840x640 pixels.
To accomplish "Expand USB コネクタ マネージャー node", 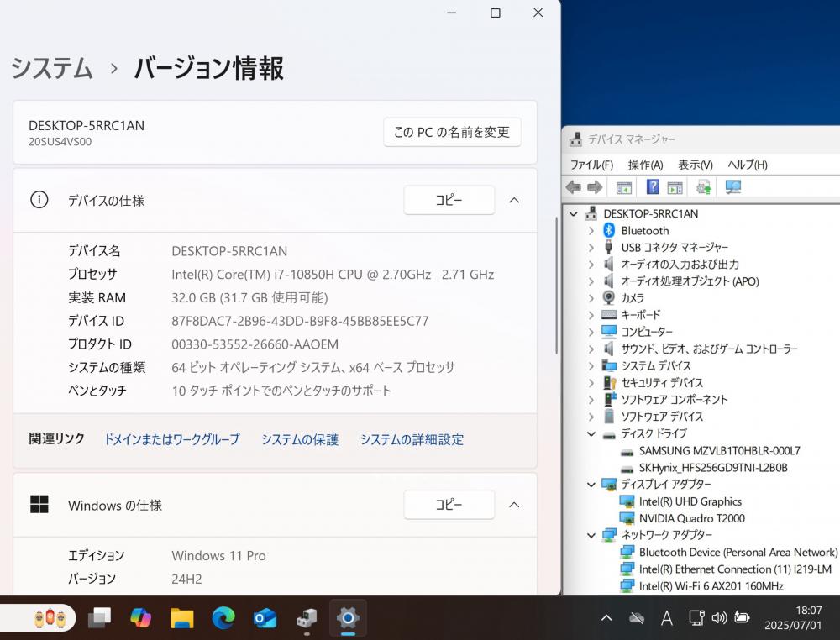I will pyautogui.click(x=591, y=248).
